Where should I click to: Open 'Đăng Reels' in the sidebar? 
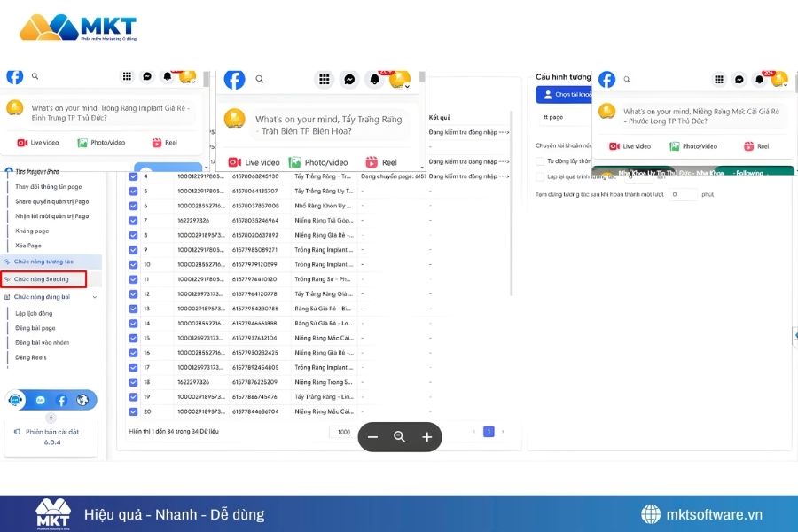pos(31,357)
